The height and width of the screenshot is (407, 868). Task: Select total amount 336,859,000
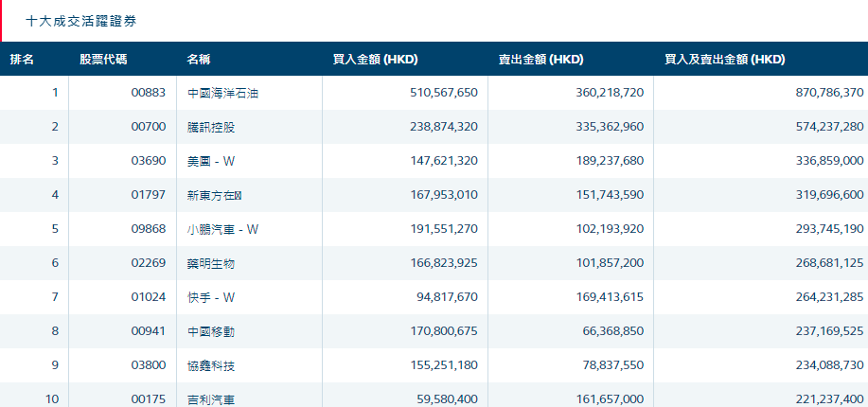[x=829, y=161]
